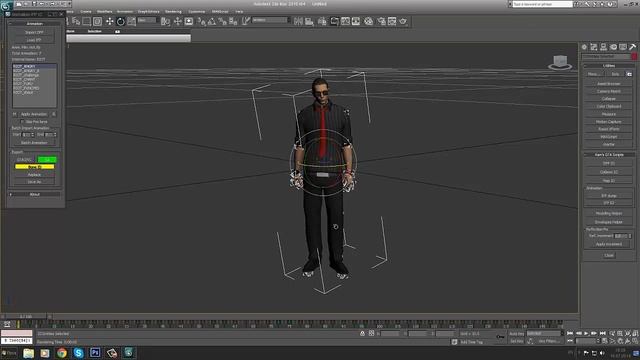Click the render teapot icon
Screen dimensions: 640x360
coord(403,21)
